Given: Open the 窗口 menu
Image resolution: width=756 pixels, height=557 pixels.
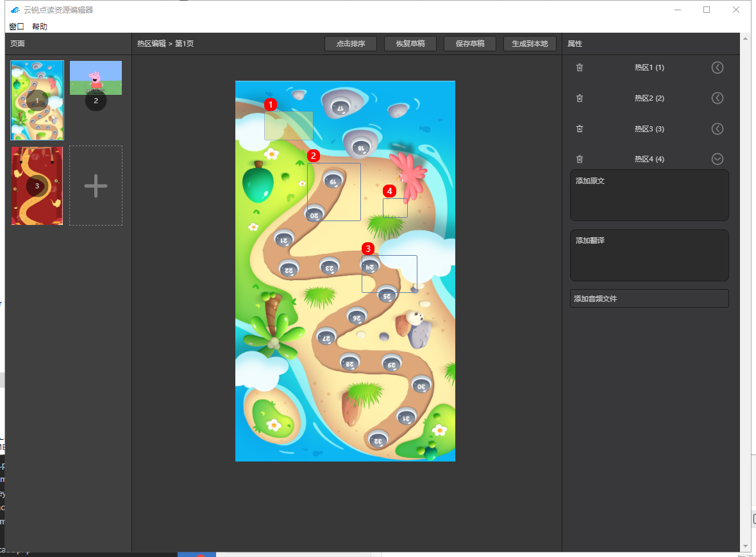Looking at the screenshot, I should (x=17, y=26).
